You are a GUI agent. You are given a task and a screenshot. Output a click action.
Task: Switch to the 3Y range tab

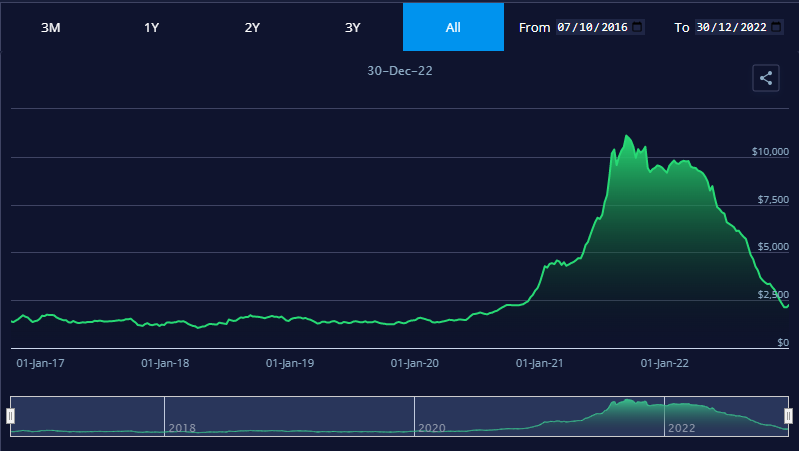point(353,27)
